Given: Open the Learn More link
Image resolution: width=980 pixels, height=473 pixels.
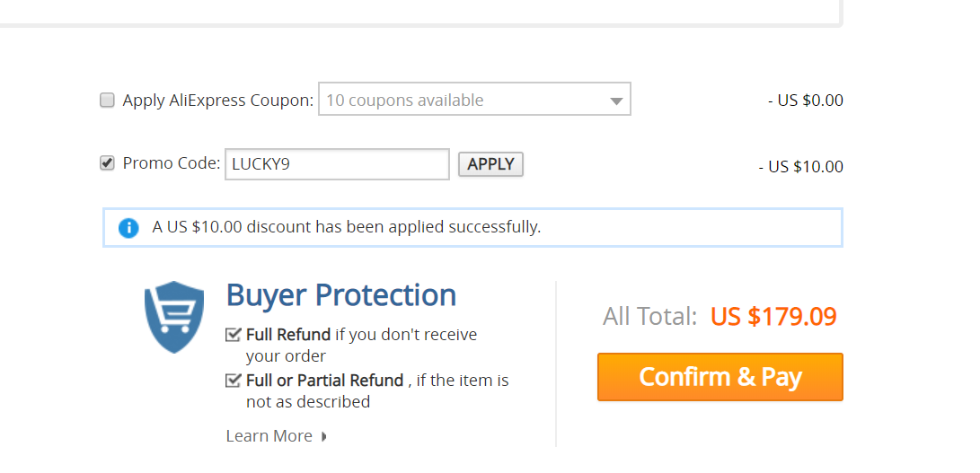Looking at the screenshot, I should [x=269, y=436].
